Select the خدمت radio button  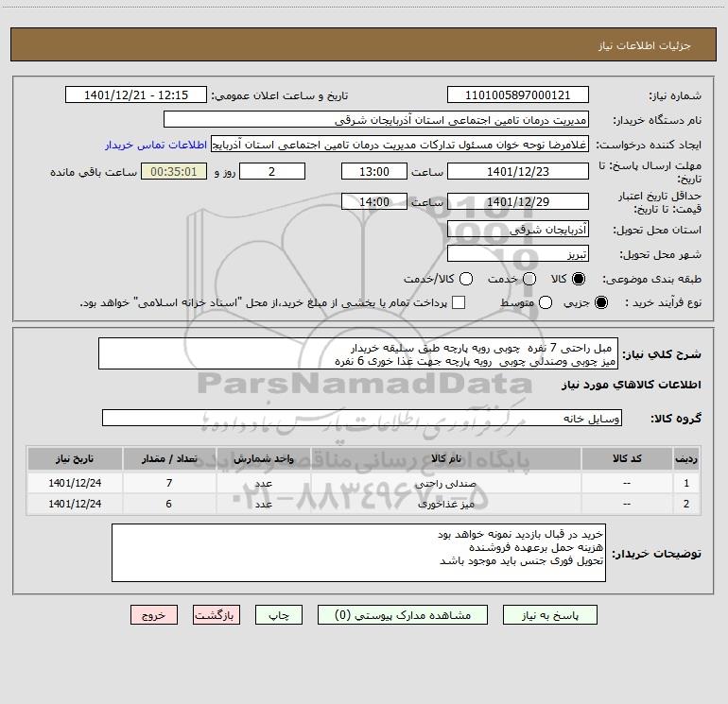pyautogui.click(x=529, y=279)
